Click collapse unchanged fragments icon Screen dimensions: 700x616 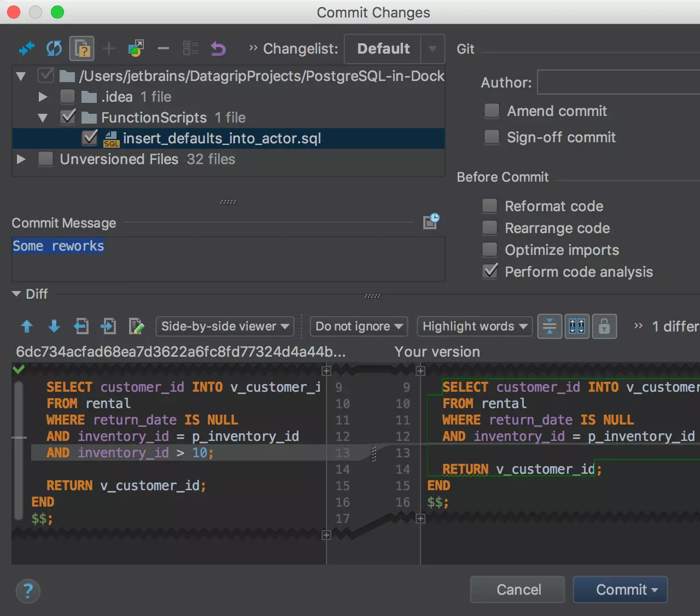(x=550, y=327)
